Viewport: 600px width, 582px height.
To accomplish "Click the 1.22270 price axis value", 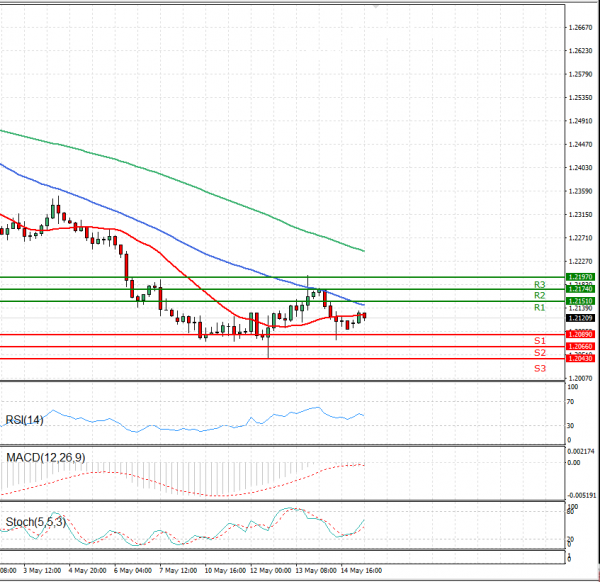I will pos(580,261).
